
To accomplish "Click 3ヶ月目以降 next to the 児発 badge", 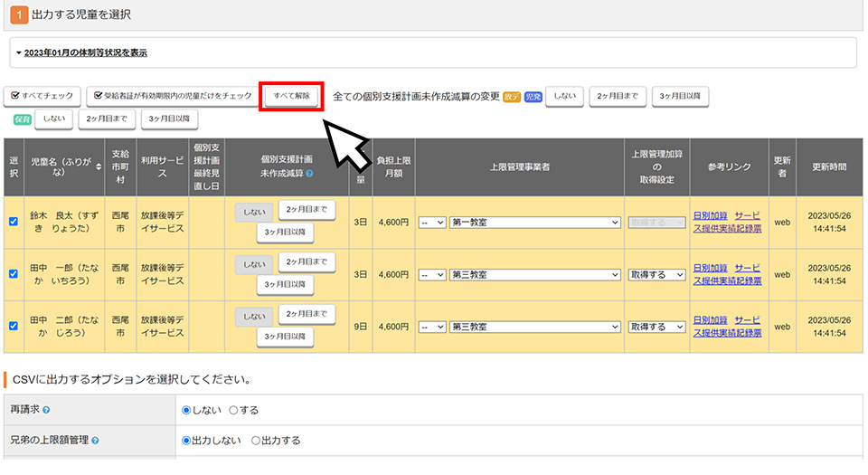I will click(x=680, y=96).
